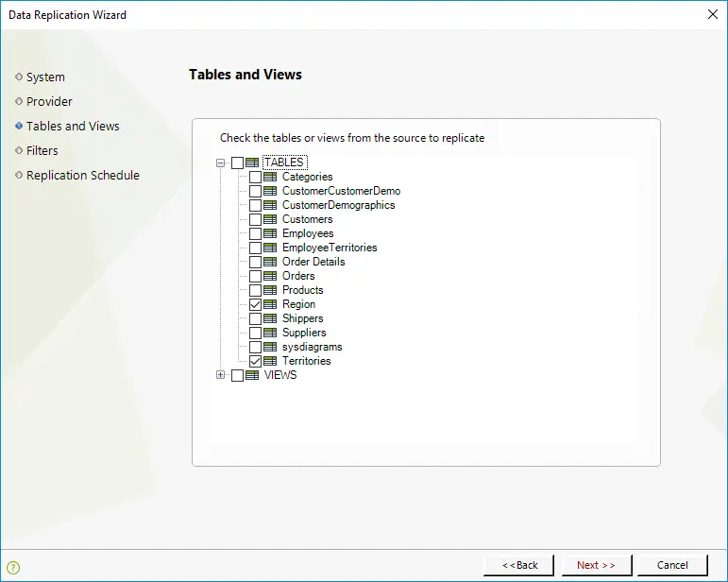Screen dimensions: 728x582
Task: Check the Customers table checkbox
Action: tap(255, 220)
